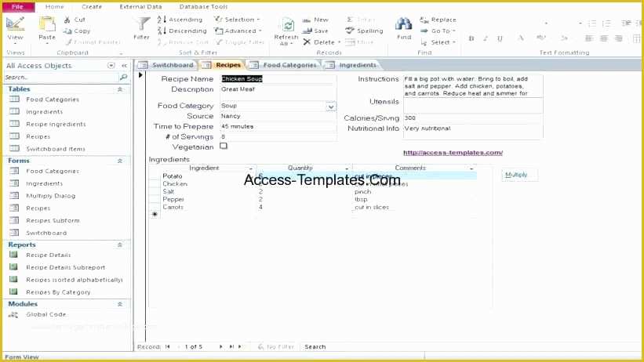Click the navigation pane Search field
644x362 pixels.
coord(60,77)
